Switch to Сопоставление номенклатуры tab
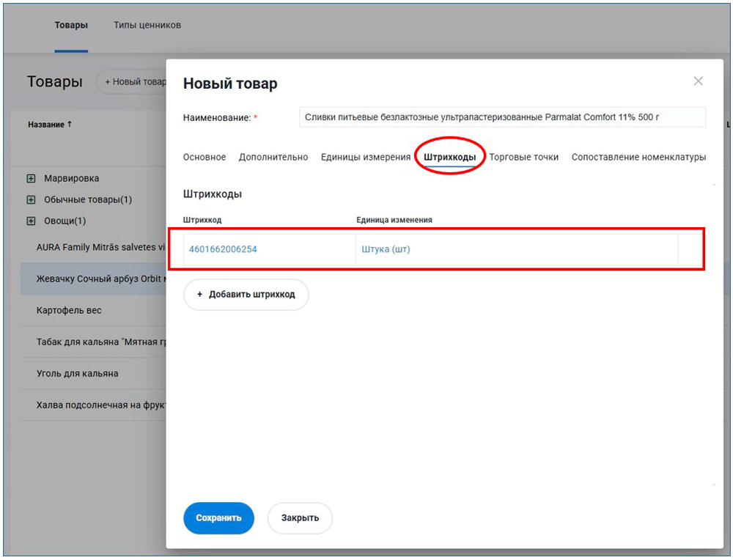 [x=638, y=157]
